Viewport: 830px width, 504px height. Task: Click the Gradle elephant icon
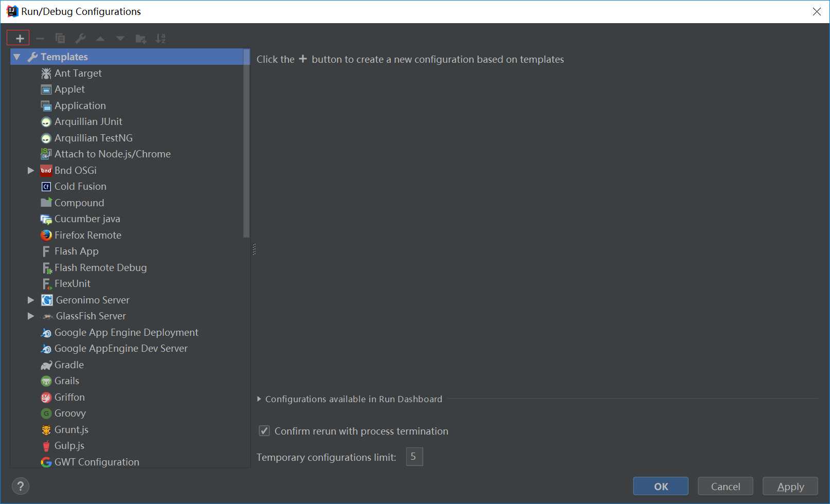46,365
